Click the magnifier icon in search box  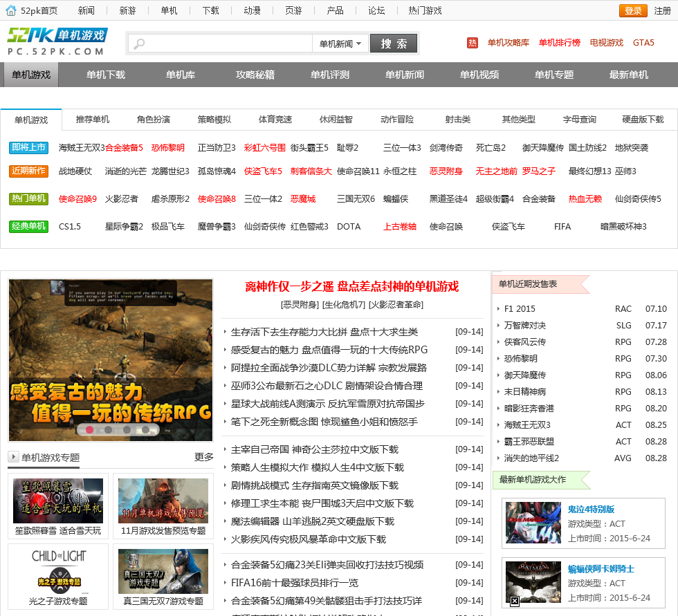[x=139, y=44]
